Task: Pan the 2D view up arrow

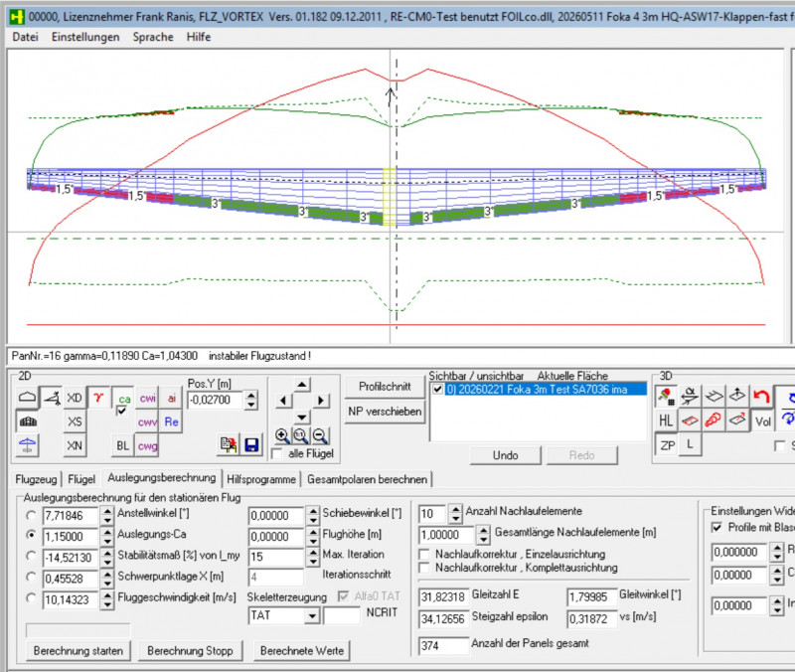Action: tap(302, 384)
